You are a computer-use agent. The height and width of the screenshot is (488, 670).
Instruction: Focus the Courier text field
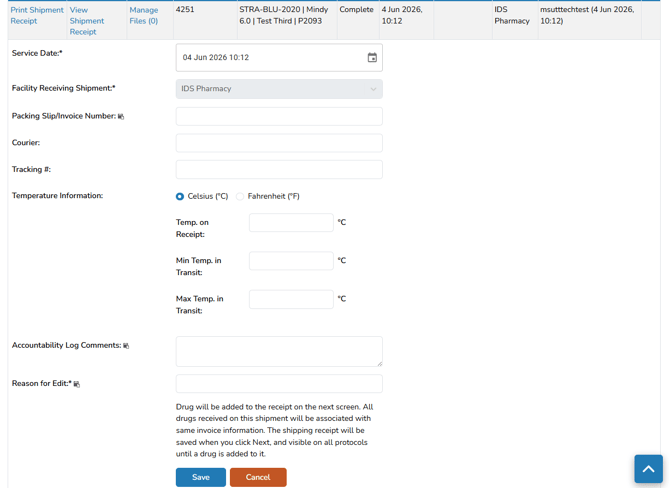pos(279,143)
